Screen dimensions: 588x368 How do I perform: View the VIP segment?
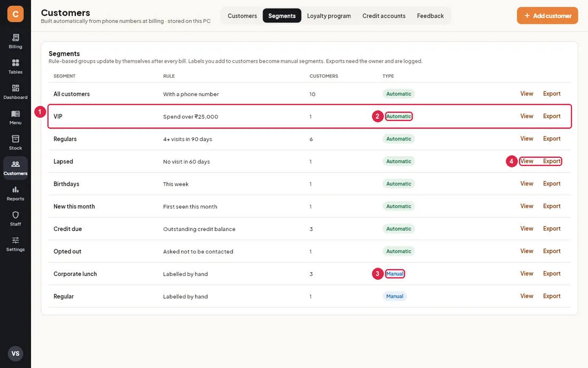527,116
